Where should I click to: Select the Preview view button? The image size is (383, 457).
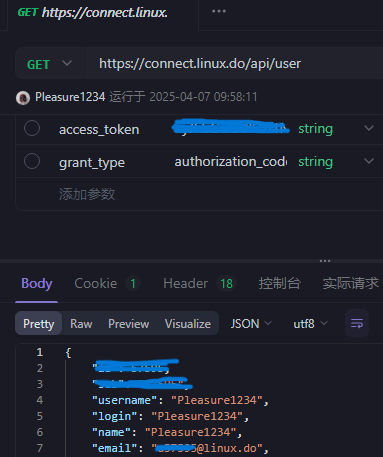[x=129, y=324]
